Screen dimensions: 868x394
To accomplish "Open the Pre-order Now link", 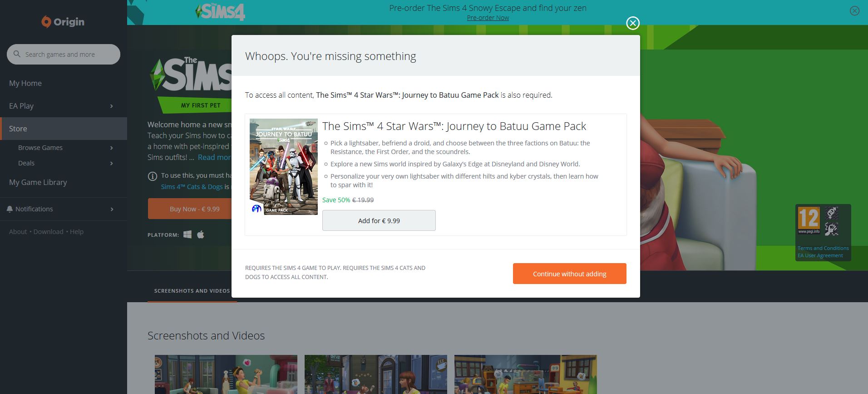I will [x=488, y=18].
